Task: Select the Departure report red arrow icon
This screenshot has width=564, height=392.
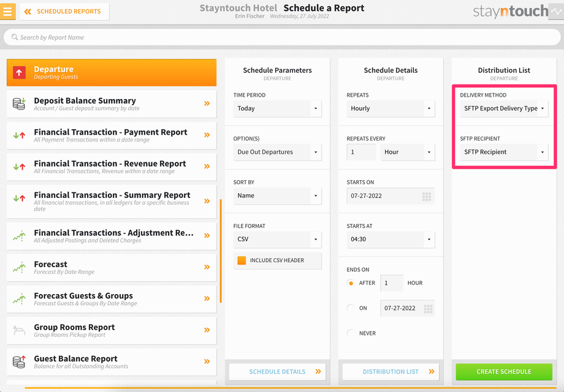Action: (x=20, y=72)
